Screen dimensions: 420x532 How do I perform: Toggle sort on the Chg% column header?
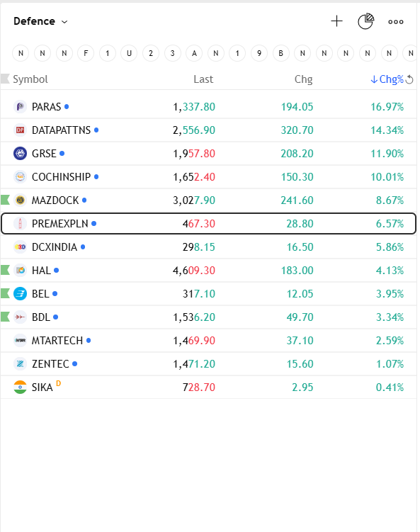tap(387, 79)
